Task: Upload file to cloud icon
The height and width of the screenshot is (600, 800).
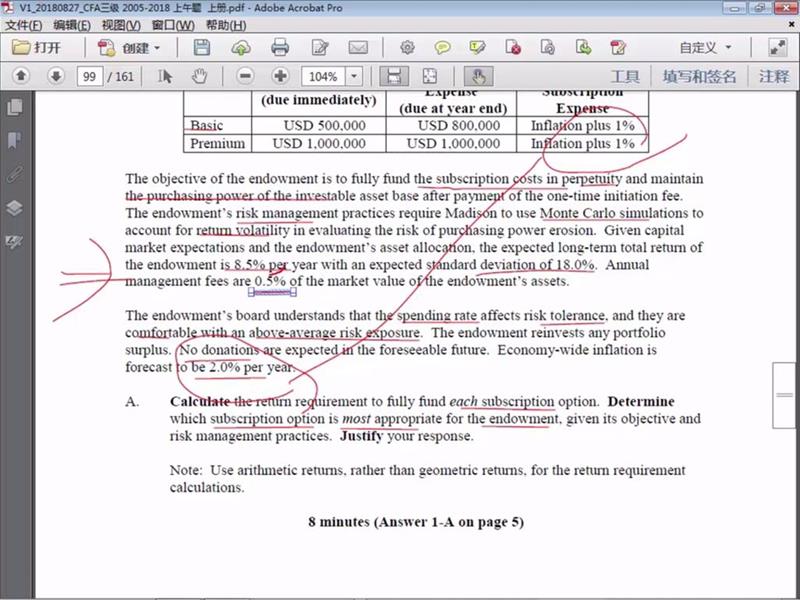Action: [x=241, y=48]
